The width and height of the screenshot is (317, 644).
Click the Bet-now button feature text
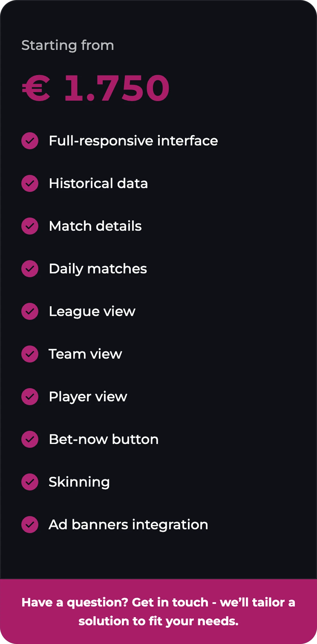tap(104, 439)
